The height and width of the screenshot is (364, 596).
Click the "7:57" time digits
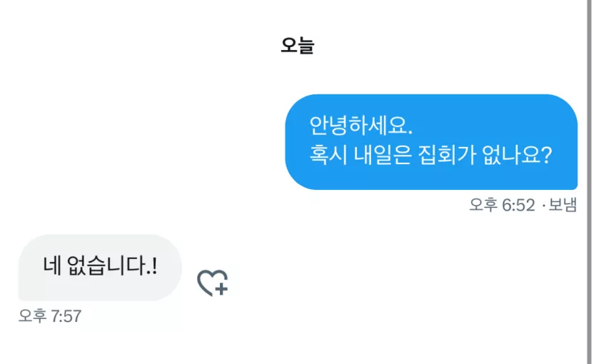click(x=66, y=316)
